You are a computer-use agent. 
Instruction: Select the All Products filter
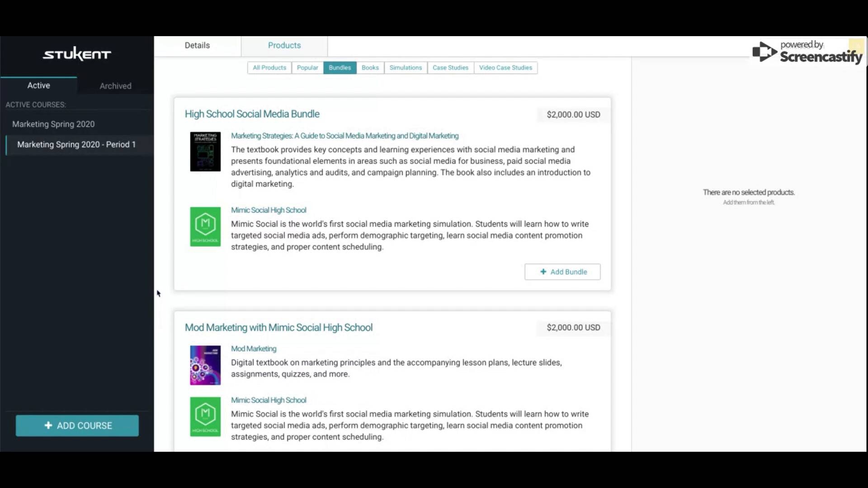click(269, 67)
